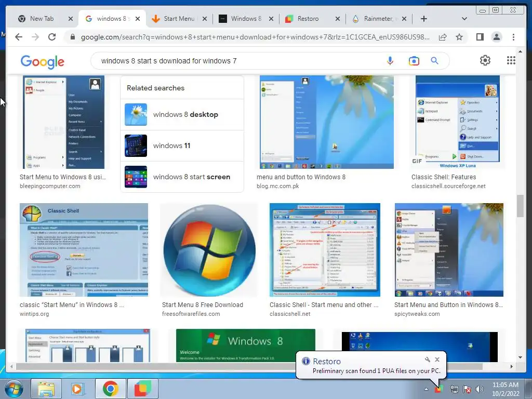
Task: Click the Google search query field
Action: [x=237, y=61]
